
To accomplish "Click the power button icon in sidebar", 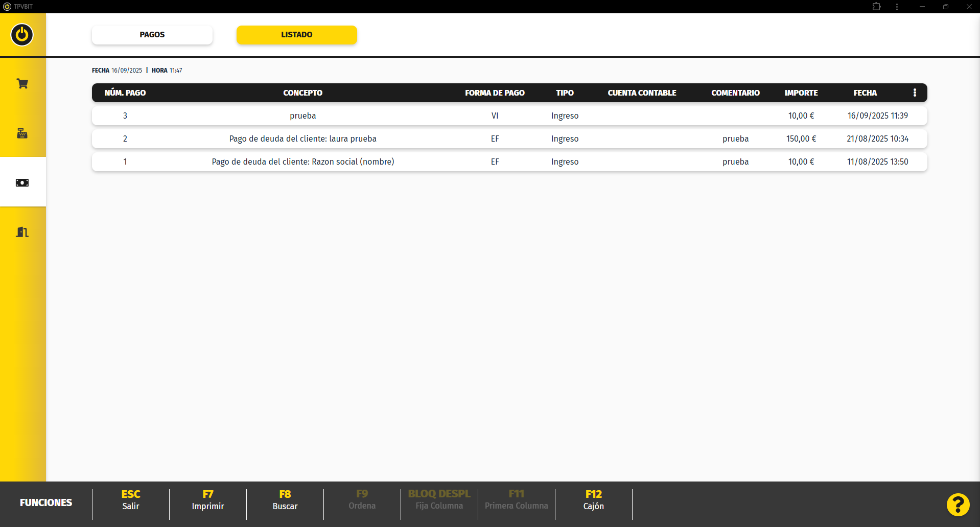I will click(22, 35).
